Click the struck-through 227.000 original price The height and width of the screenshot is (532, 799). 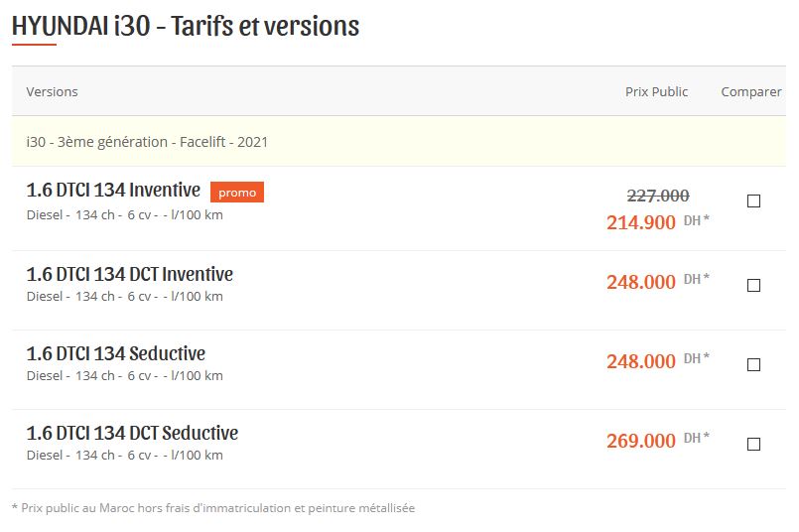pos(658,196)
